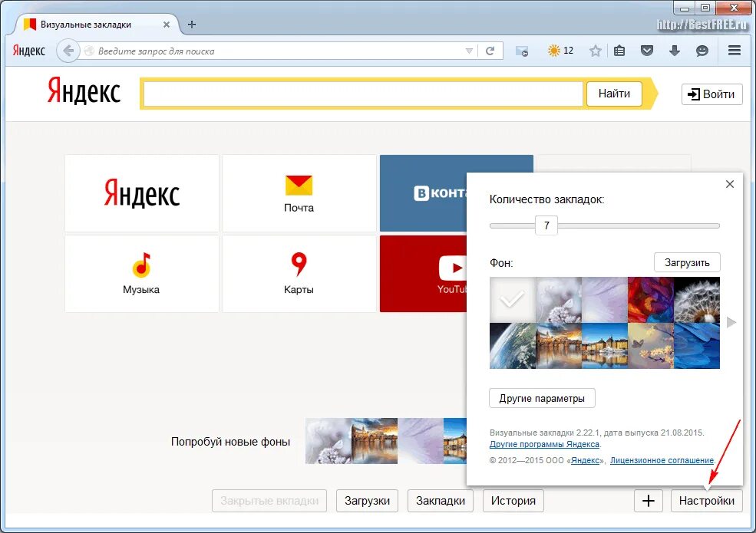This screenshot has height=533, width=756.
Task: Reload the page with the refresh icon
Action: point(490,51)
